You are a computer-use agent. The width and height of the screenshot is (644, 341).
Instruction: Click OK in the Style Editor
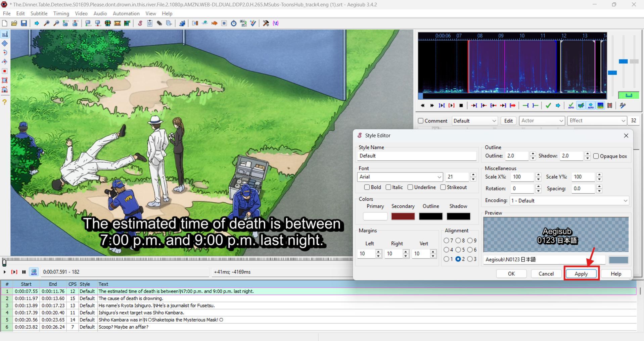(x=511, y=274)
